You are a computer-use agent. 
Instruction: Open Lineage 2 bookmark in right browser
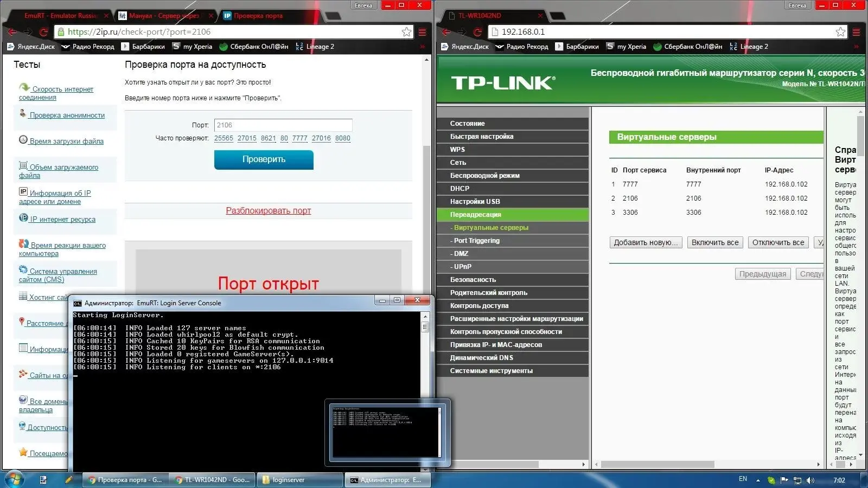click(x=749, y=47)
